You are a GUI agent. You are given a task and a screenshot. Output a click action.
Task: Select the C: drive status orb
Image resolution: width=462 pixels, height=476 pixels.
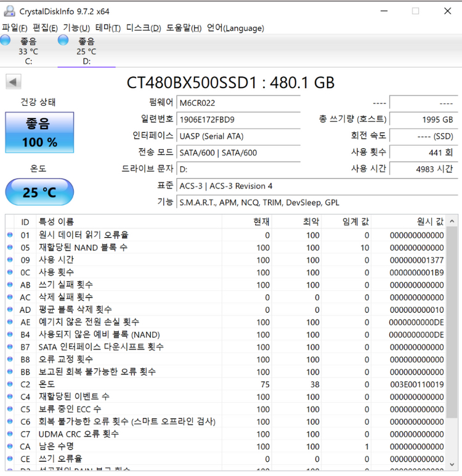coord(5,40)
